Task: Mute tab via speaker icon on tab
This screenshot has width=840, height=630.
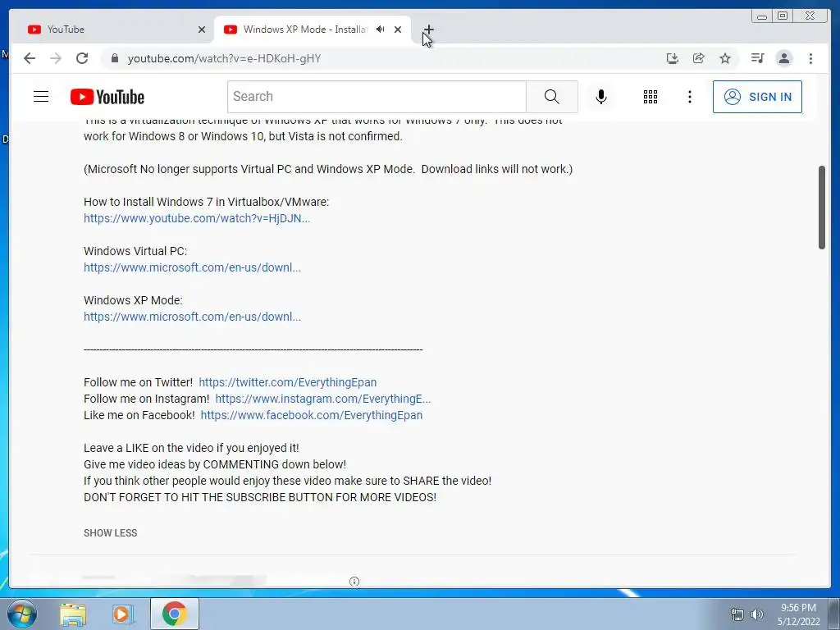Action: [381, 30]
